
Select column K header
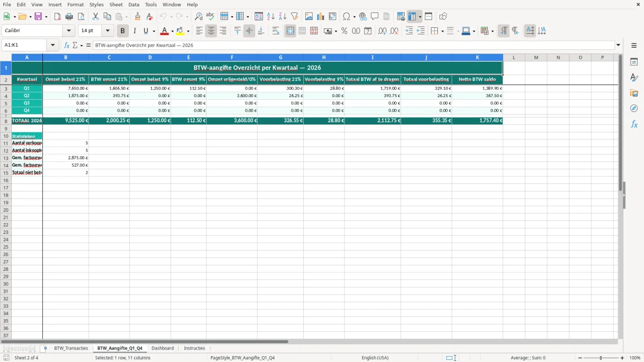477,57
